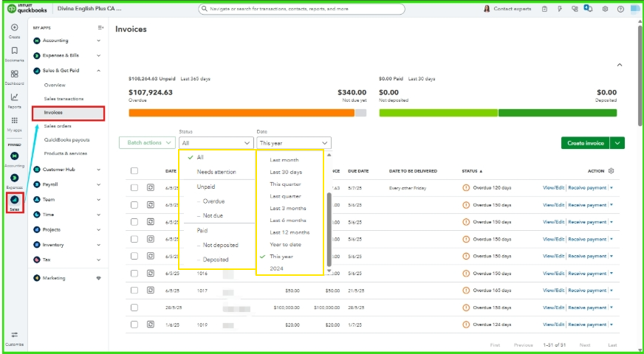Open the Status filter dropdown

click(216, 143)
